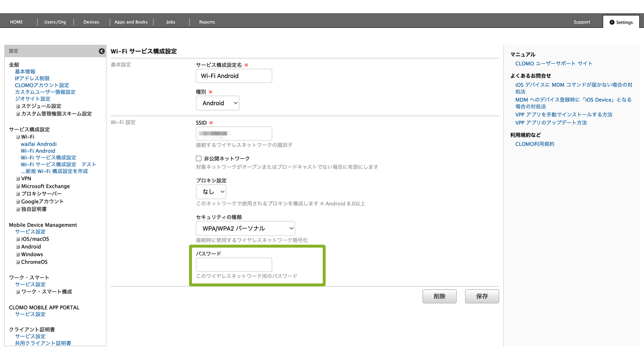Viewport: 644px width, 362px height.
Task: Open the Devices menu
Action: point(91,22)
